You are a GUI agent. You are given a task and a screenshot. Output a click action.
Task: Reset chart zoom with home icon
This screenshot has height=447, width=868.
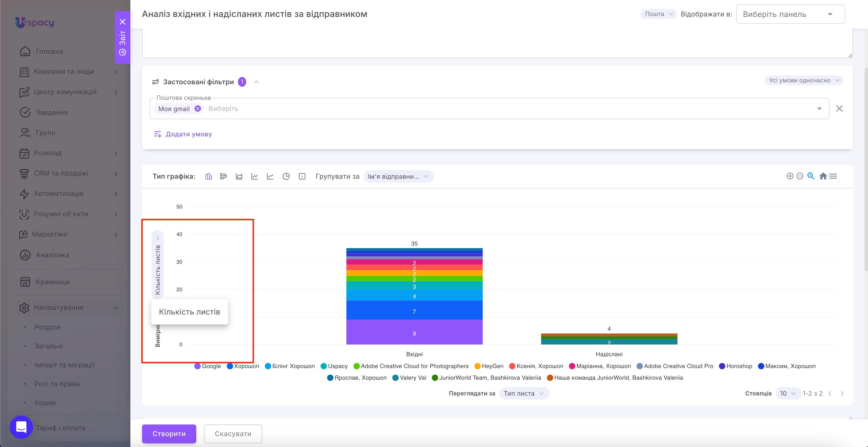click(823, 176)
